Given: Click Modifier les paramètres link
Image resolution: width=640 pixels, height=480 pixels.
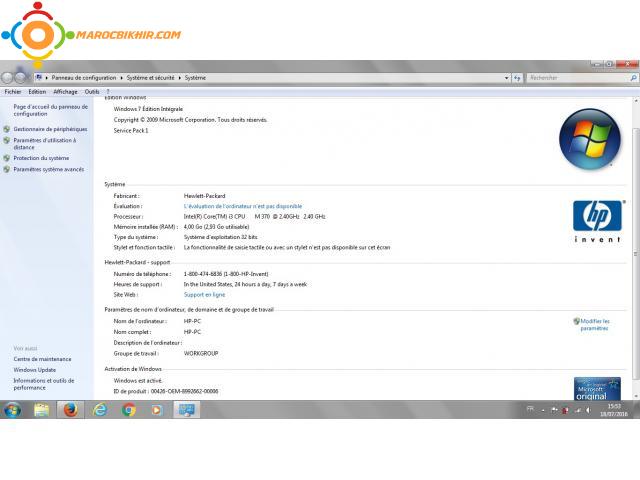Looking at the screenshot, I should click(595, 324).
